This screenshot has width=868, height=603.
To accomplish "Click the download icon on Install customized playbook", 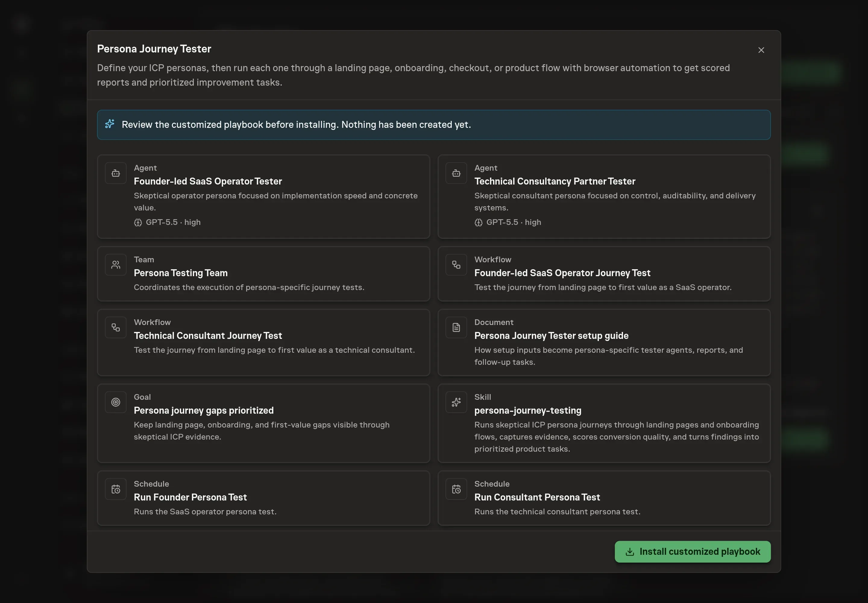I will click(x=630, y=552).
